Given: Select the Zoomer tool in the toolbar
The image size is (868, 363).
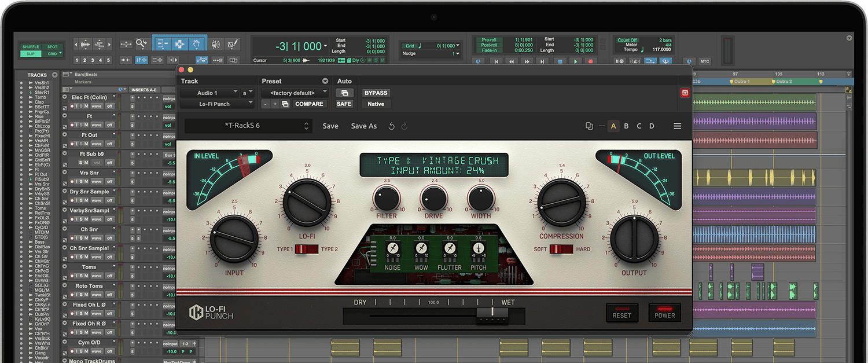Looking at the screenshot, I should 142,45.
